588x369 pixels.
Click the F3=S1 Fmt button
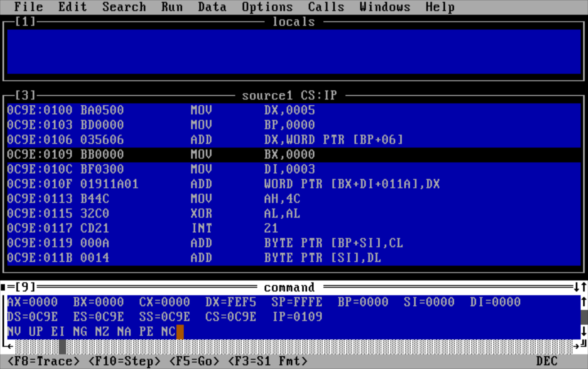(268, 361)
